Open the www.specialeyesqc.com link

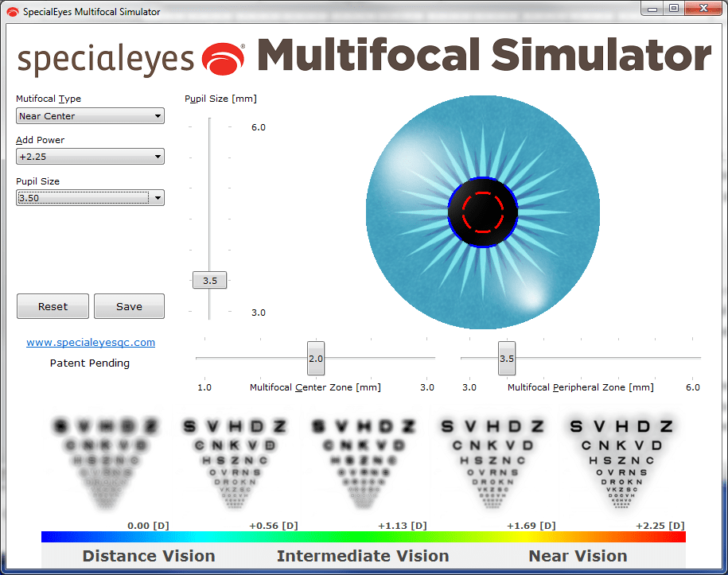[90, 342]
